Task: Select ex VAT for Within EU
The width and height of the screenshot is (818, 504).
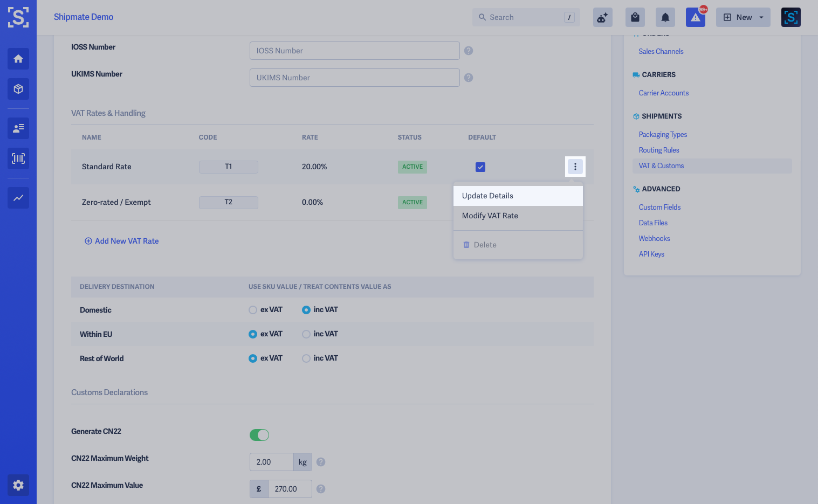Action: (x=253, y=334)
